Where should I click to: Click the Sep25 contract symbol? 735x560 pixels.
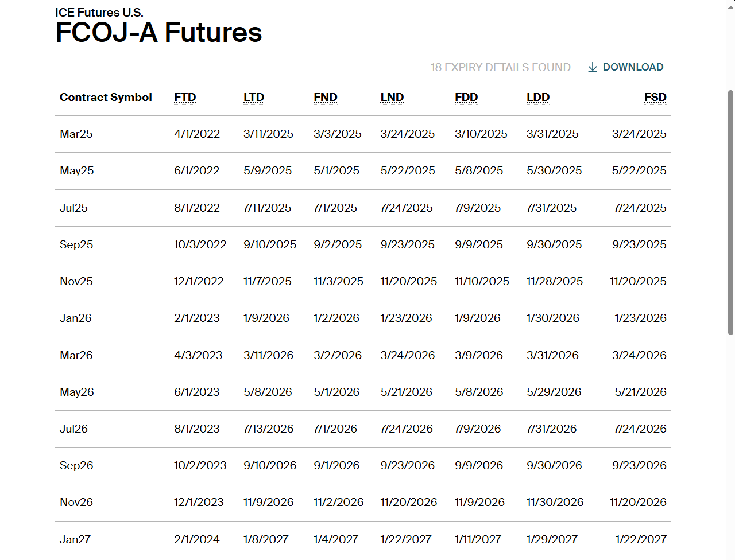76,245
